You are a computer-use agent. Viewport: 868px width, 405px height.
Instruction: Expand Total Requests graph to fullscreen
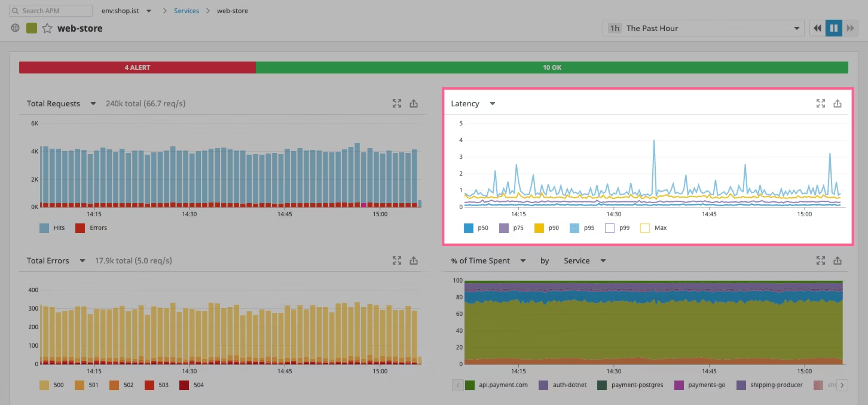point(397,103)
